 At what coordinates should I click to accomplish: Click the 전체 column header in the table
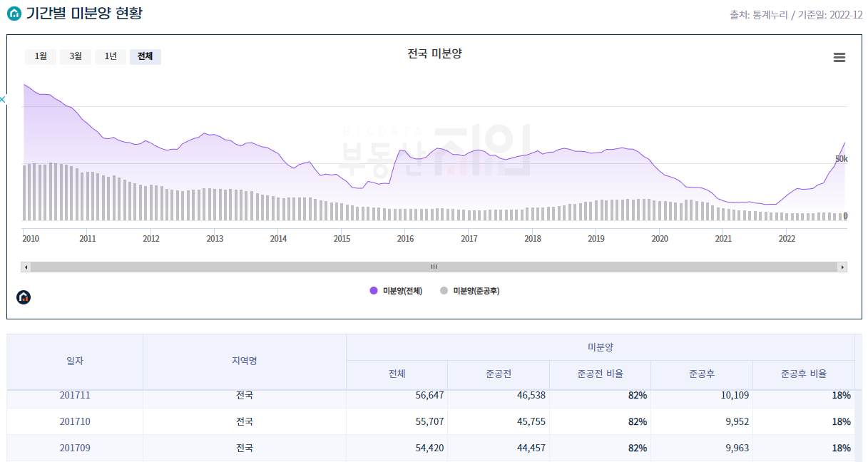point(395,374)
